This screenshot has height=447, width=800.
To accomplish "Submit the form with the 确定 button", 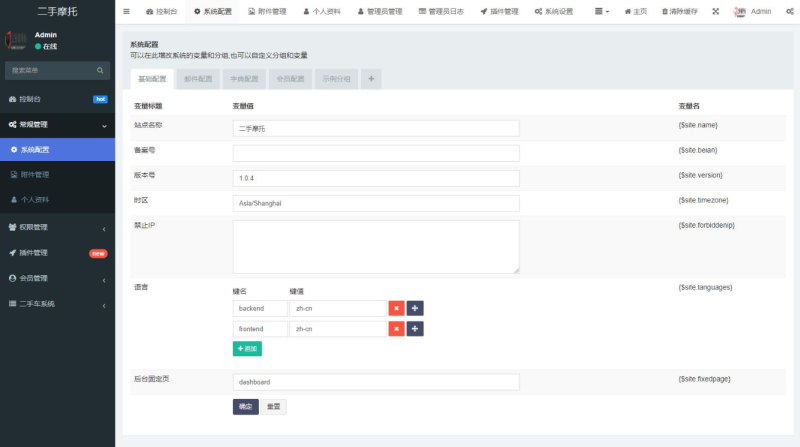I will (246, 407).
